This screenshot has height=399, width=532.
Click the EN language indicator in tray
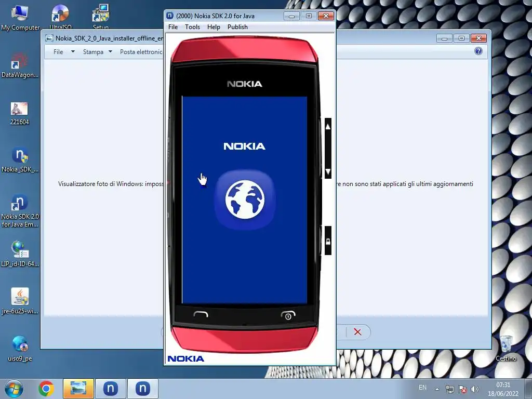pyautogui.click(x=422, y=388)
